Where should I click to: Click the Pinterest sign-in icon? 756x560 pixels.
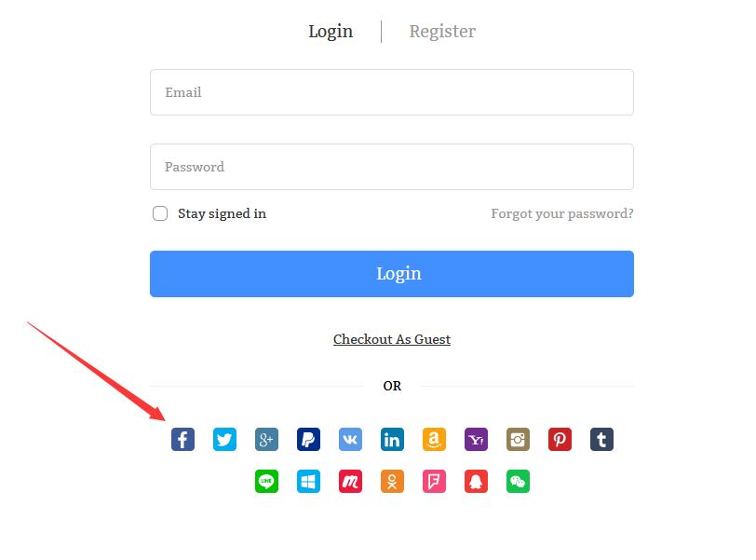[x=560, y=439]
